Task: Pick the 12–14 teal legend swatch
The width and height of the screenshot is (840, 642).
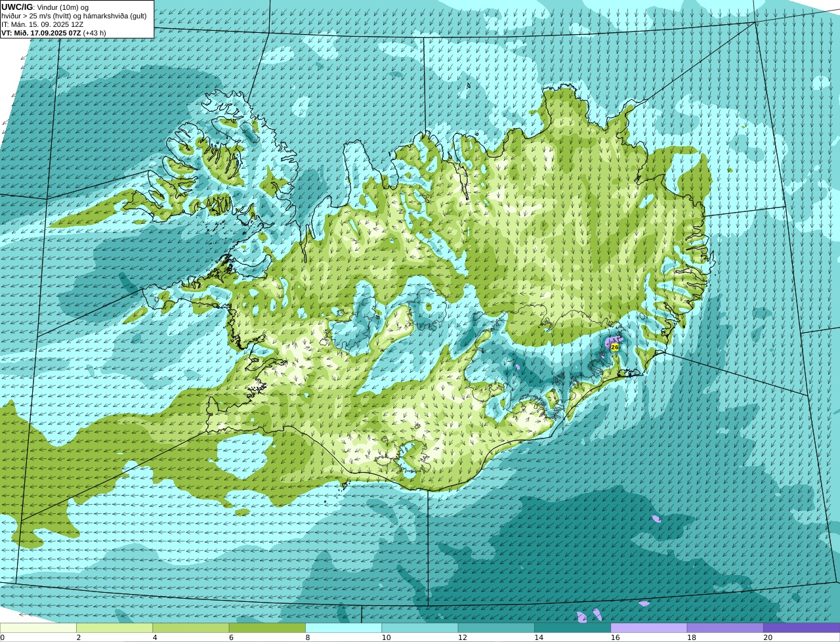Action: (x=496, y=628)
